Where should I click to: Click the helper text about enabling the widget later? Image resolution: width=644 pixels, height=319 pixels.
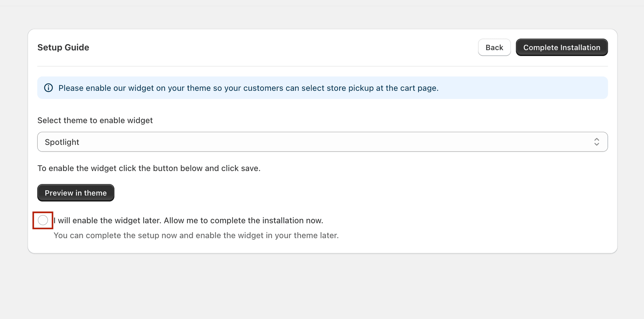tap(196, 235)
